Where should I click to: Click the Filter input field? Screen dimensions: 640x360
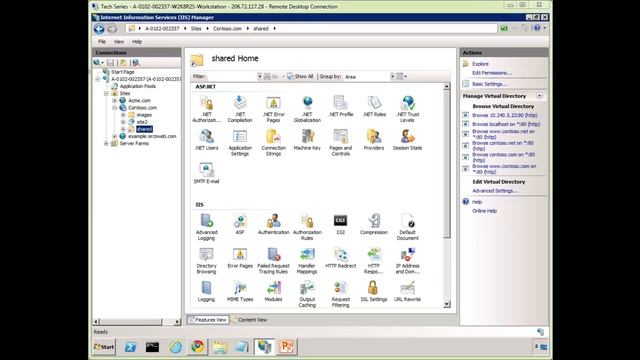pyautogui.click(x=232, y=76)
